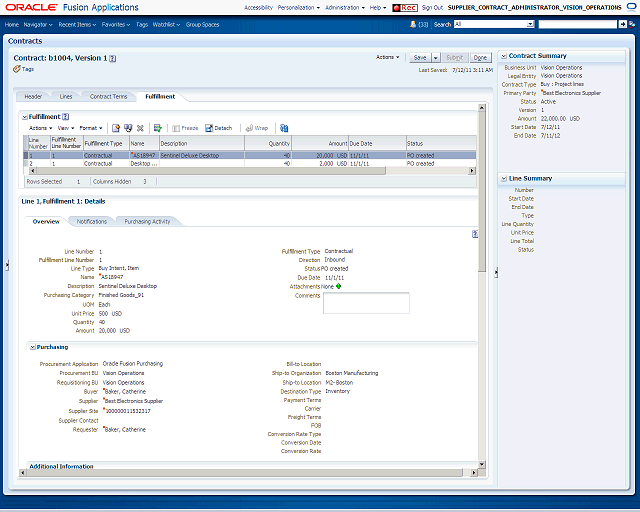Viewport: 640px width, 512px height.
Task: Click the Done button
Action: (x=480, y=58)
